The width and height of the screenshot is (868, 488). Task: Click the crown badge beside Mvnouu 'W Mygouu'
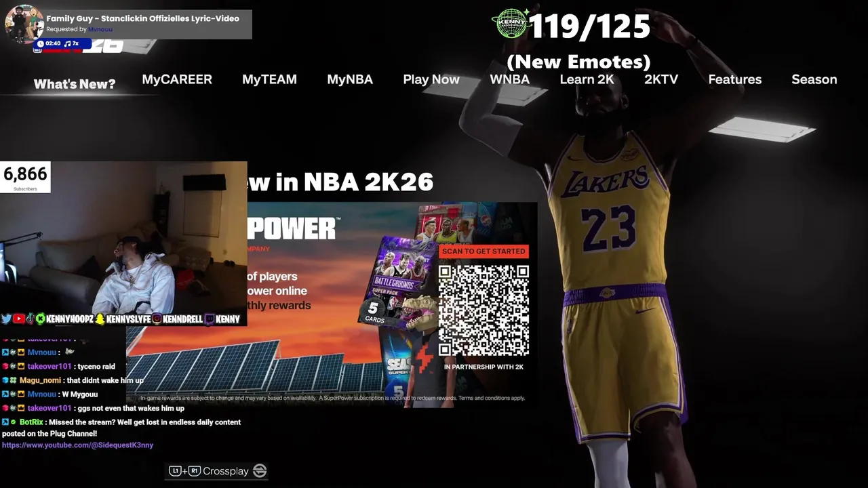[x=21, y=394]
